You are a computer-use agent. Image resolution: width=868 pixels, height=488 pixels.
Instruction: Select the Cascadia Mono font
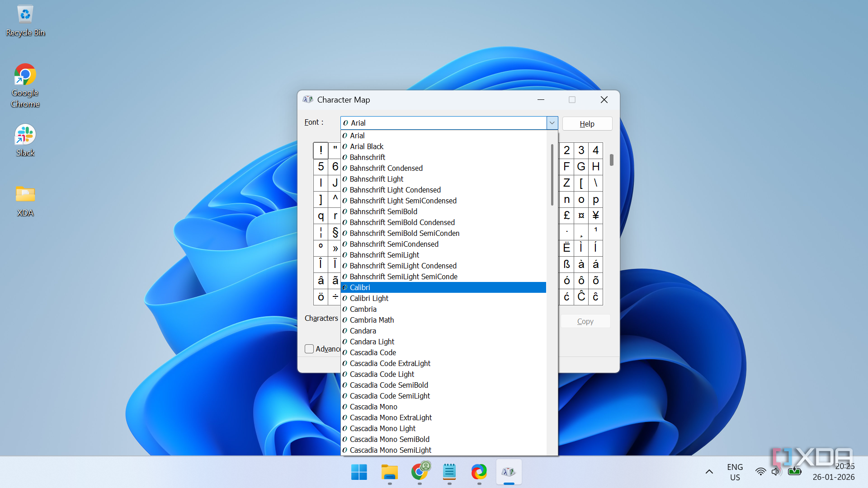[x=443, y=407]
